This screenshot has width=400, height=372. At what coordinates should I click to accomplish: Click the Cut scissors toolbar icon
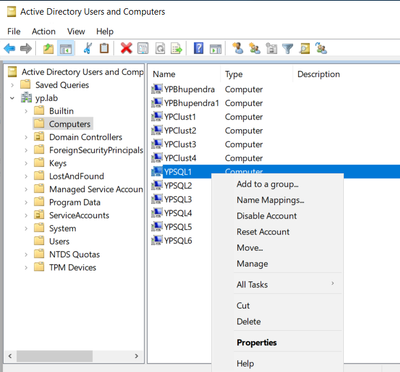tap(88, 48)
